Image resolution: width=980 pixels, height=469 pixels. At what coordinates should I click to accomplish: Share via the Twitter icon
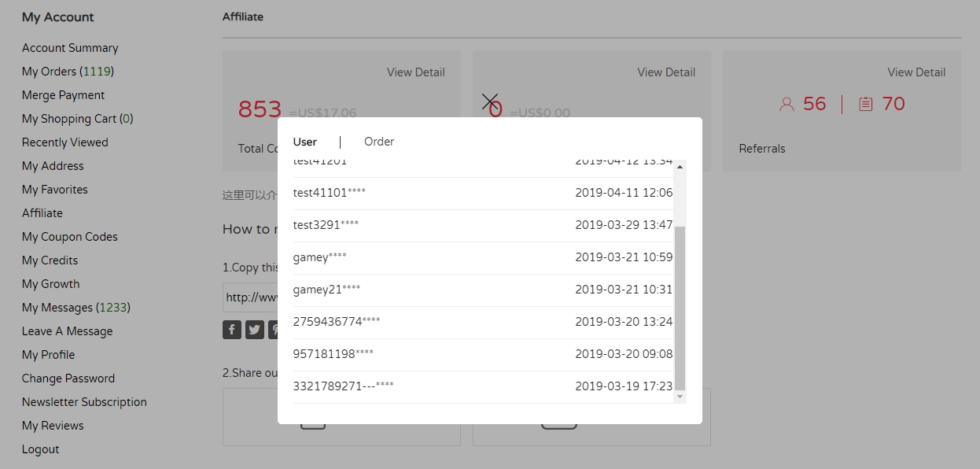(x=255, y=330)
